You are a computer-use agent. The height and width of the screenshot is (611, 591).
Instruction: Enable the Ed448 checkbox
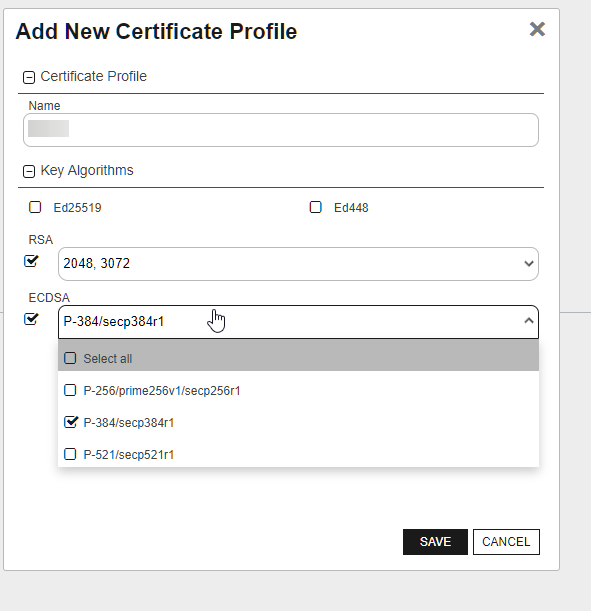316,207
